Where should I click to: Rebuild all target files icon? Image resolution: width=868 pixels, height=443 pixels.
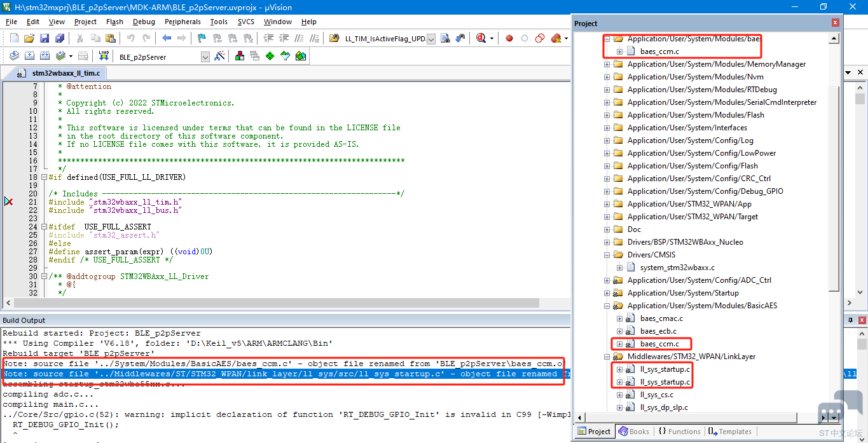pyautogui.click(x=45, y=56)
